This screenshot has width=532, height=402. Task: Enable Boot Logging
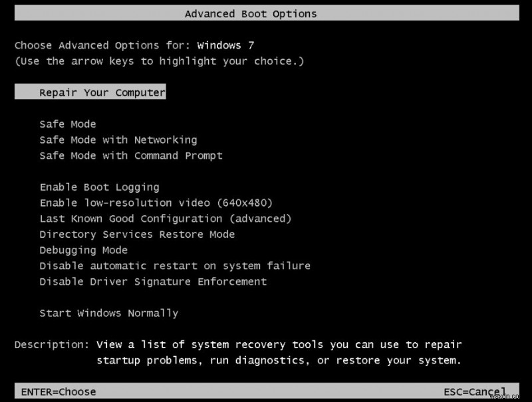99,187
